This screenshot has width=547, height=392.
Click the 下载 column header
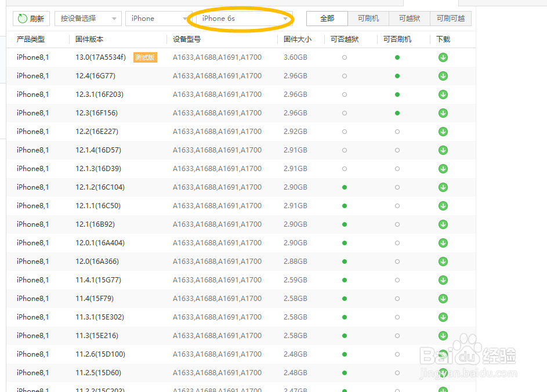tap(443, 39)
